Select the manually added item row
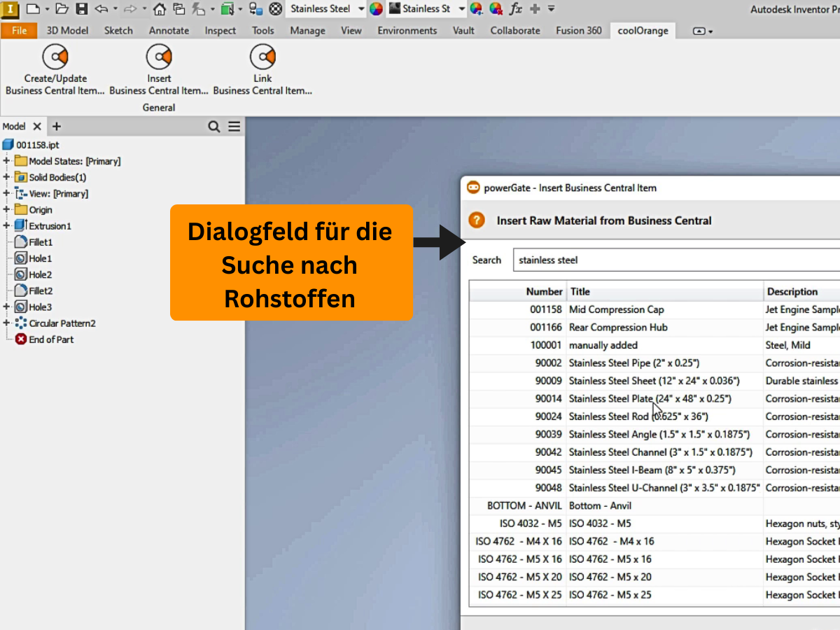This screenshot has height=630, width=840. tap(654, 345)
